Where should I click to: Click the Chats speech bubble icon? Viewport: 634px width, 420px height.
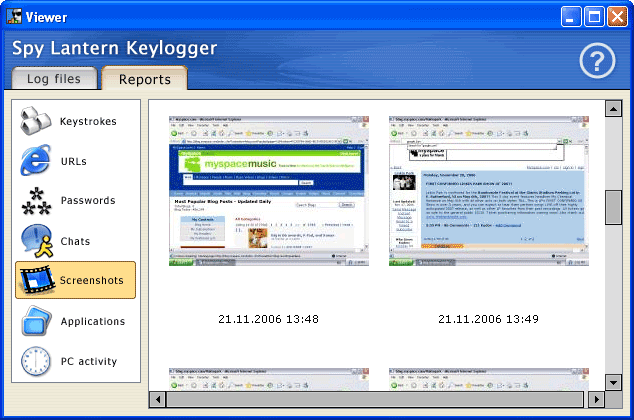tap(37, 241)
